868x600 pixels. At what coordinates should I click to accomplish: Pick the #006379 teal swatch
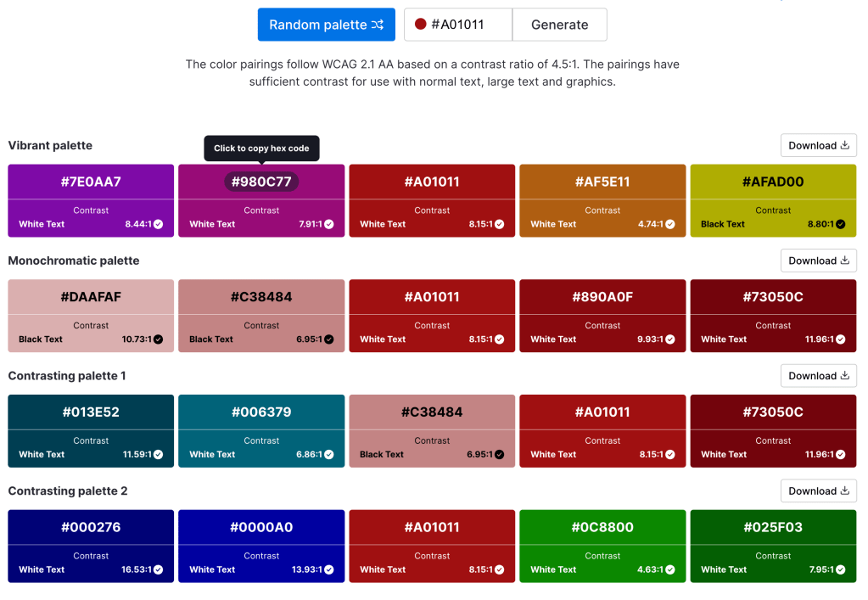[261, 412]
